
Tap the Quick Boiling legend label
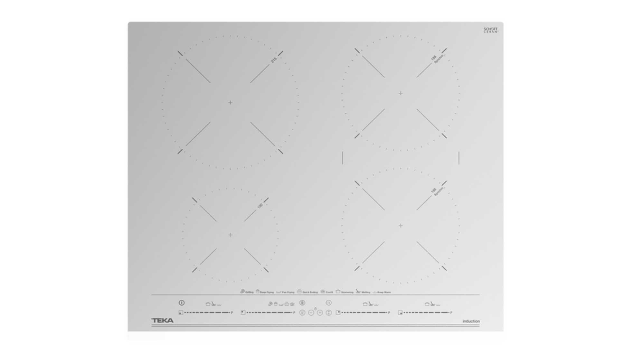click(310, 292)
